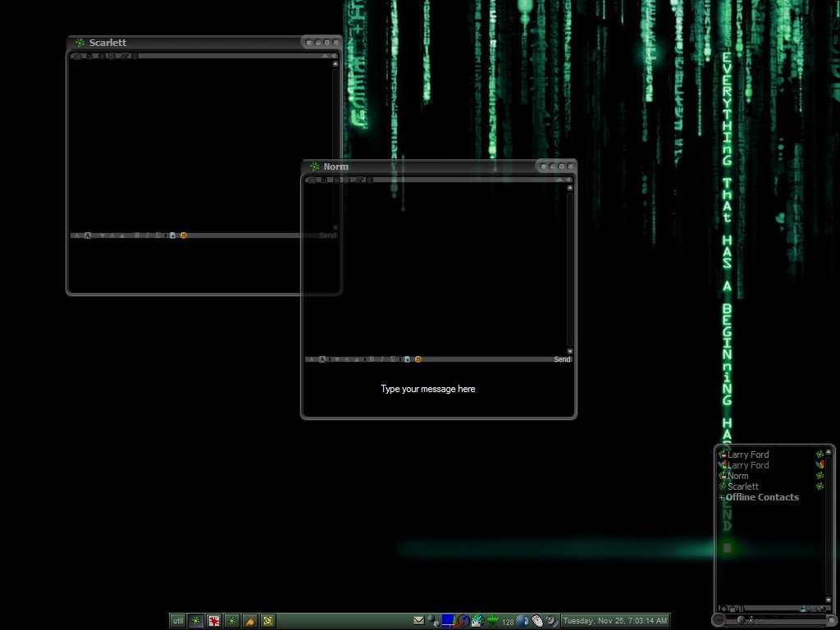Click scroll up arrow in Norm chat
840x630 pixels.
click(570, 188)
